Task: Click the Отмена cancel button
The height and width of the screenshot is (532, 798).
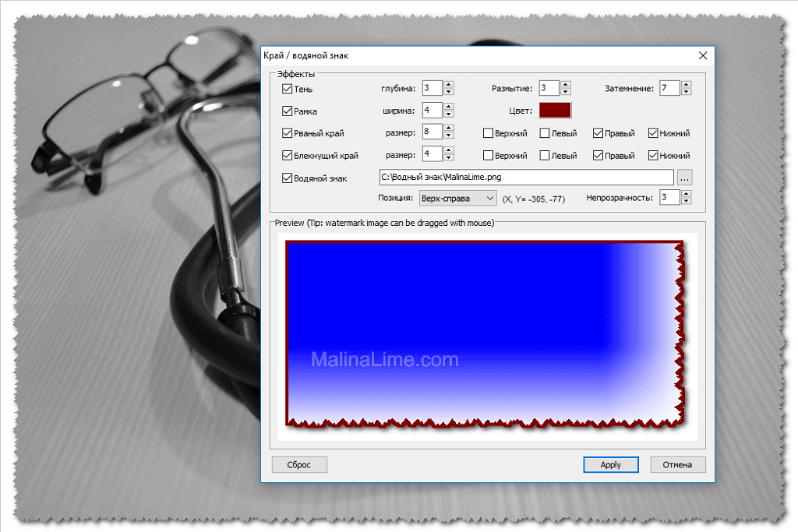Action: (677, 465)
